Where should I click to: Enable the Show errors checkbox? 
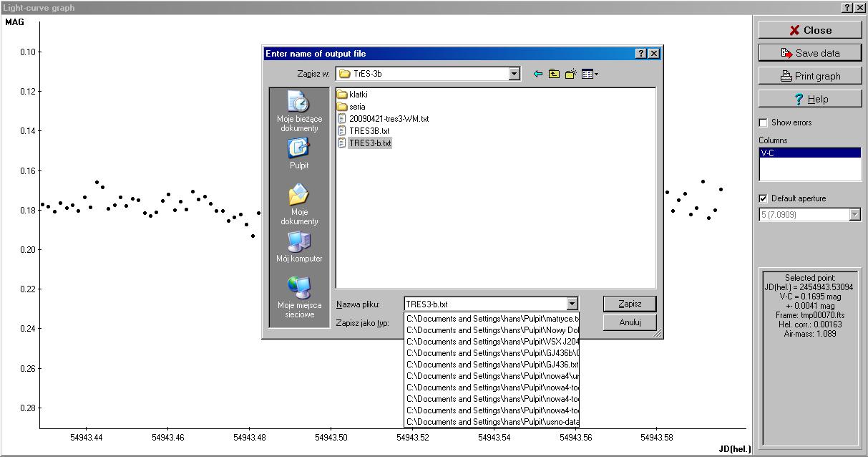click(764, 122)
